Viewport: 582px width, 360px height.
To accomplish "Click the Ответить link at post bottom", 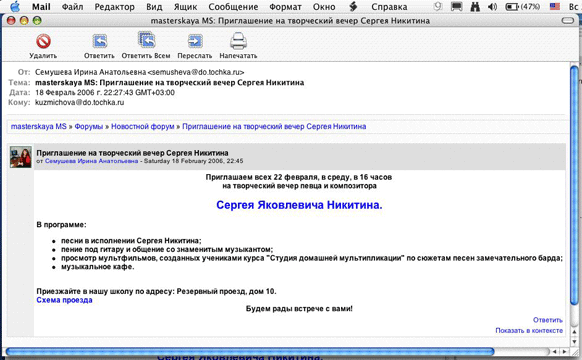I will click(x=548, y=320).
